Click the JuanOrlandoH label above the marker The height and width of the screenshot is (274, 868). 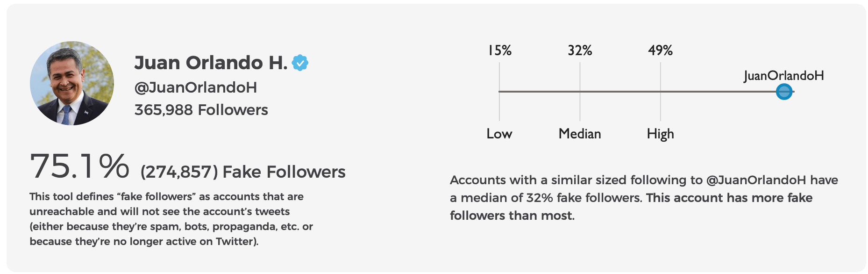[x=783, y=76]
